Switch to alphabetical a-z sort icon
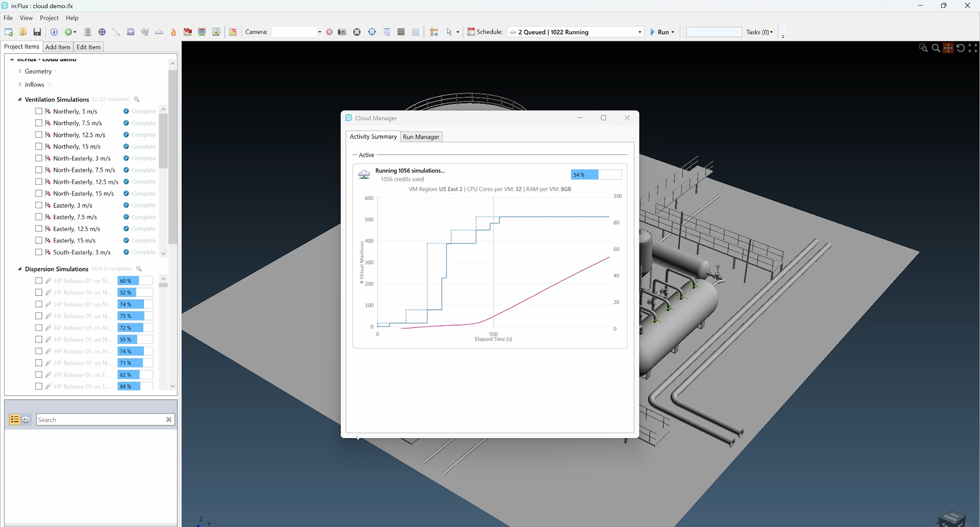 (26, 420)
